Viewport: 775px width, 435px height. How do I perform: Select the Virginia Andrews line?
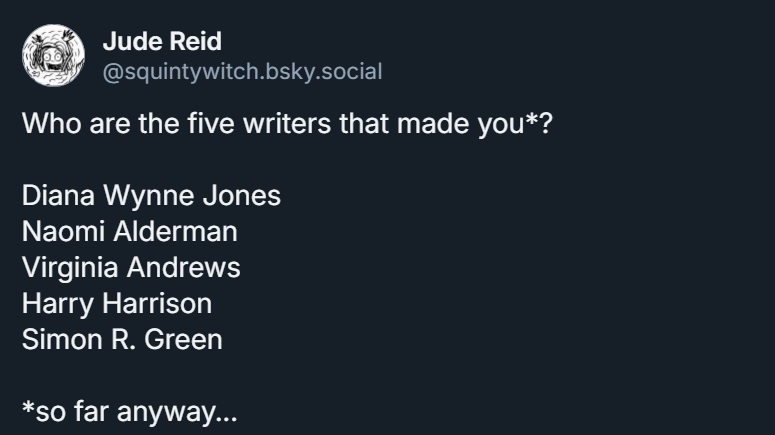coord(131,268)
